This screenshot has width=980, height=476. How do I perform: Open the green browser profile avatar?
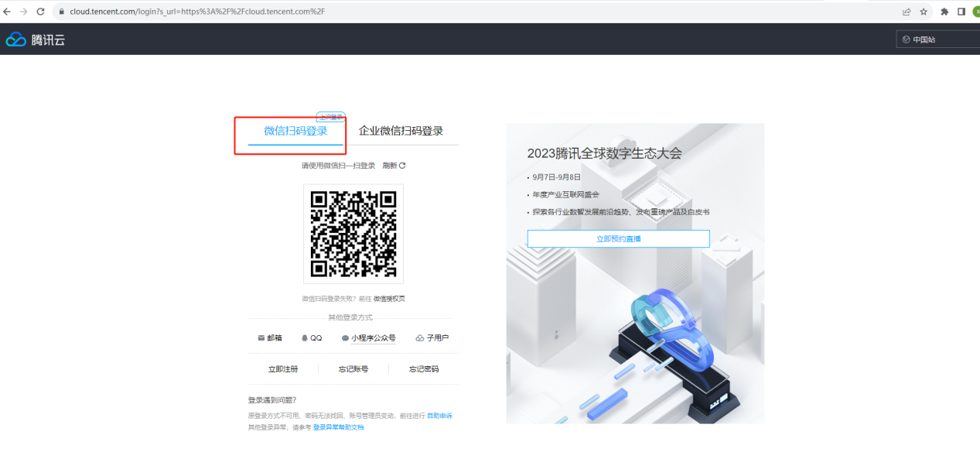click(x=975, y=12)
